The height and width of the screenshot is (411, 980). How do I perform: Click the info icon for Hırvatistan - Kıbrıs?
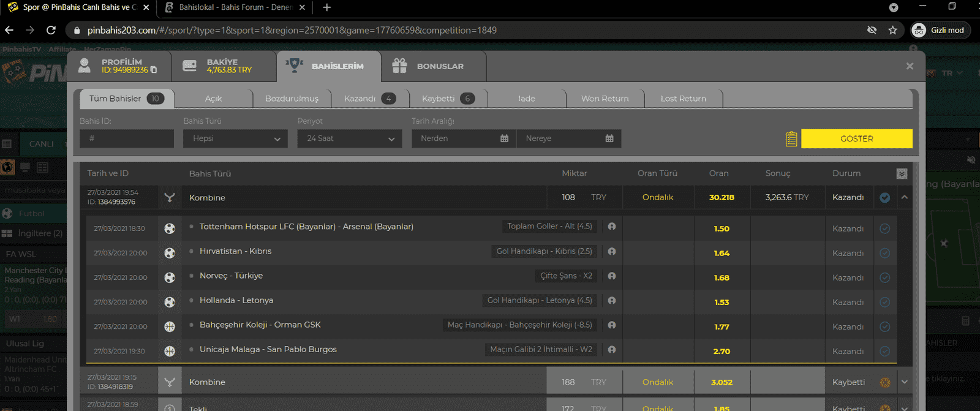(612, 251)
